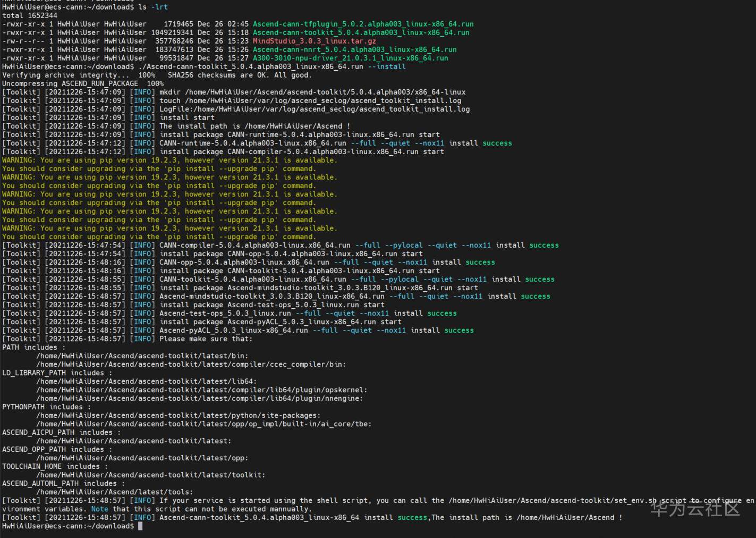The height and width of the screenshot is (538, 756).
Task: Click green 'success' on CANN-toolkit line
Action: 540,279
